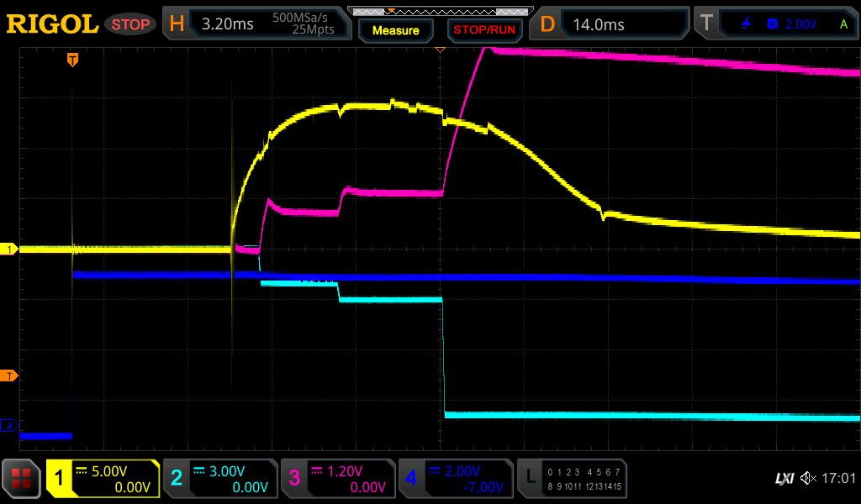Click the LXI network status icon
The width and height of the screenshot is (861, 504).
(784, 479)
